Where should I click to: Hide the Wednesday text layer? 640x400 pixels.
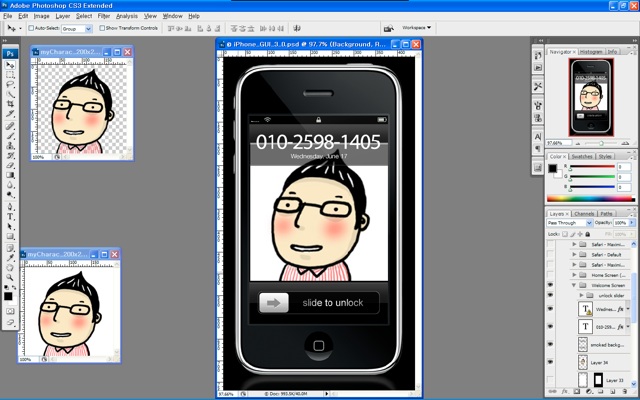550,309
